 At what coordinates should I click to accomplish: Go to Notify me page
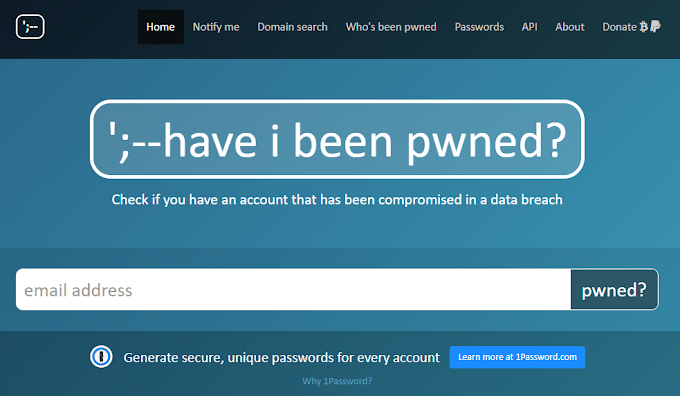coord(216,27)
